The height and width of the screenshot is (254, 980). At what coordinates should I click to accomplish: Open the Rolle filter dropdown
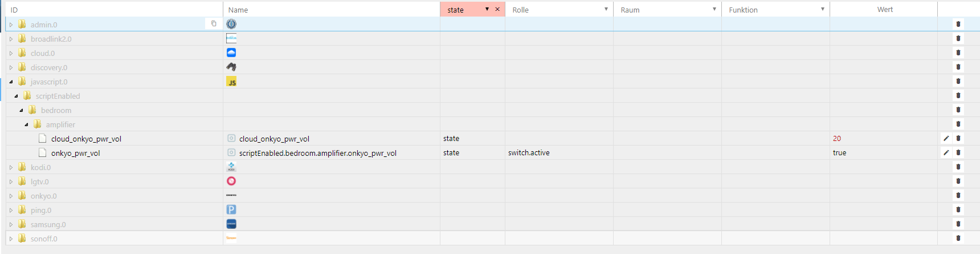point(606,9)
